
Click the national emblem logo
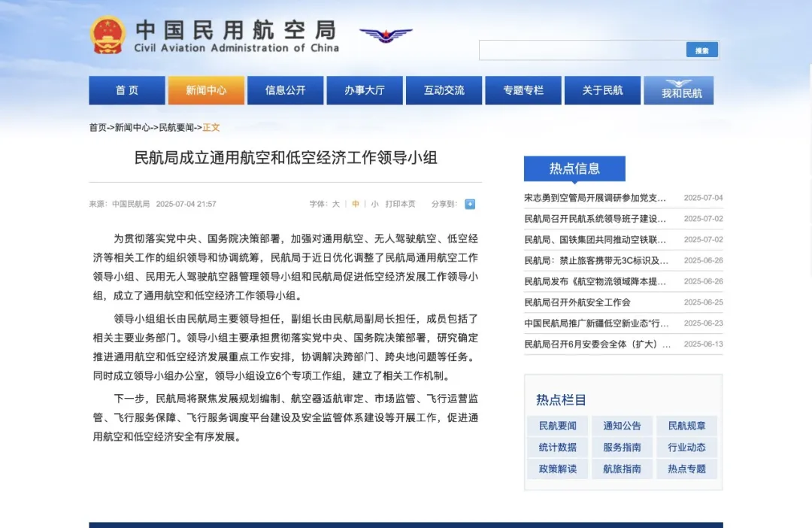click(108, 35)
